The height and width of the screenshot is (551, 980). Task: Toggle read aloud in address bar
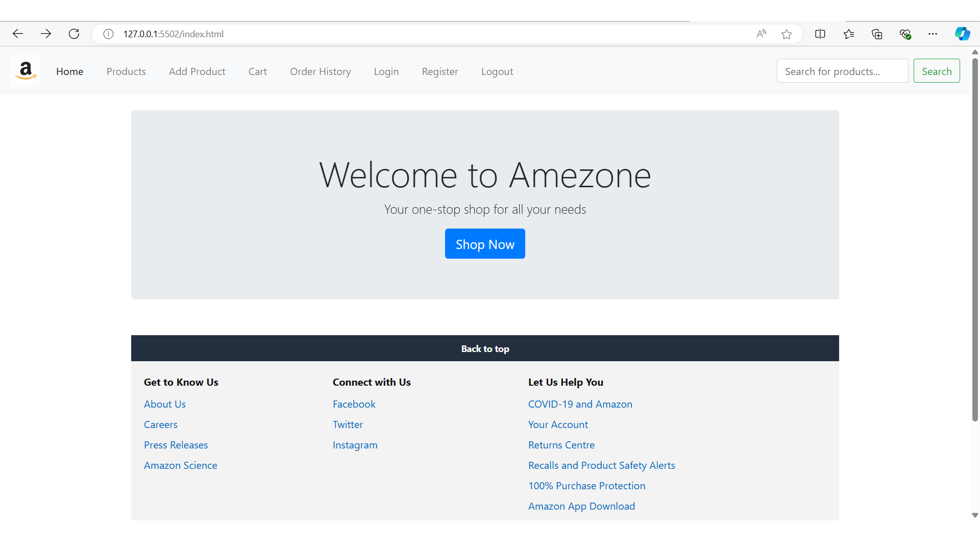pyautogui.click(x=761, y=34)
